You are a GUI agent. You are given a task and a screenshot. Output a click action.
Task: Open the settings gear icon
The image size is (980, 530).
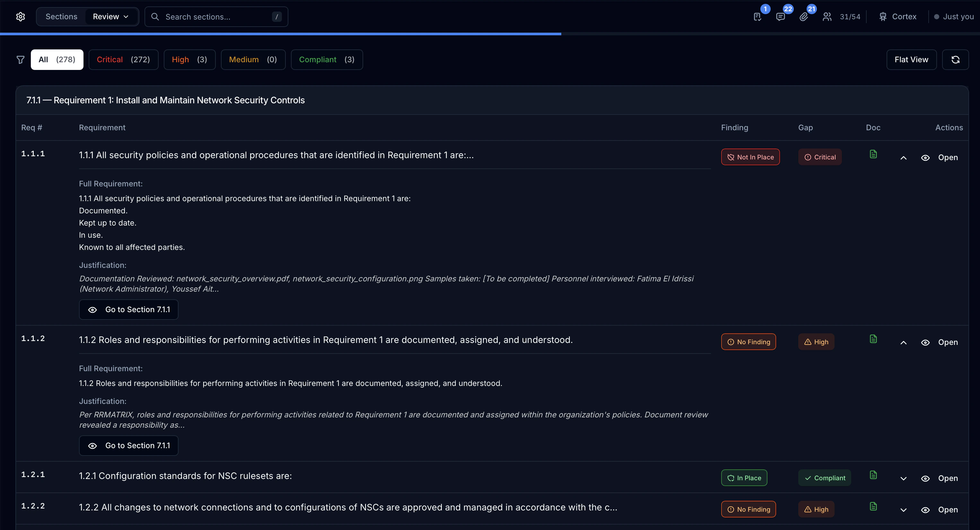tap(20, 16)
